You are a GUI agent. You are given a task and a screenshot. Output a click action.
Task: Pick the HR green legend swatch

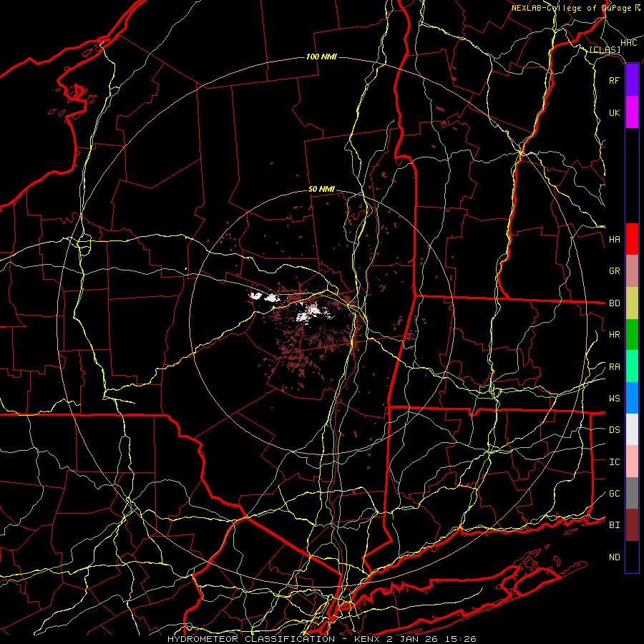click(632, 335)
